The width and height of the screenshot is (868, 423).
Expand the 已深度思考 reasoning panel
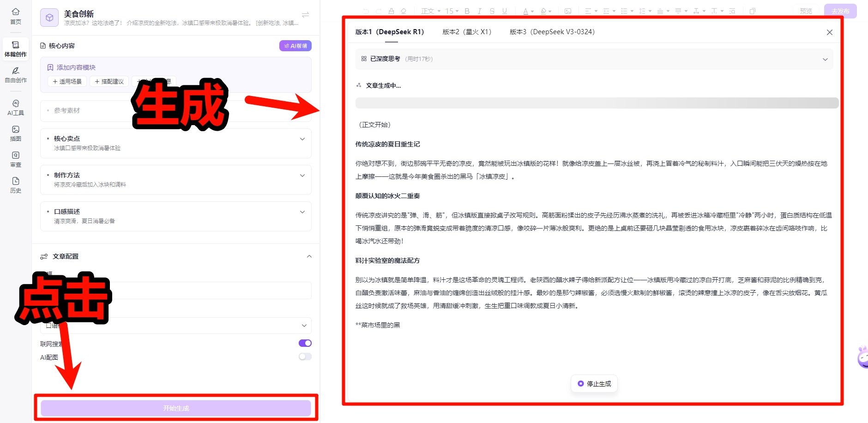point(825,59)
